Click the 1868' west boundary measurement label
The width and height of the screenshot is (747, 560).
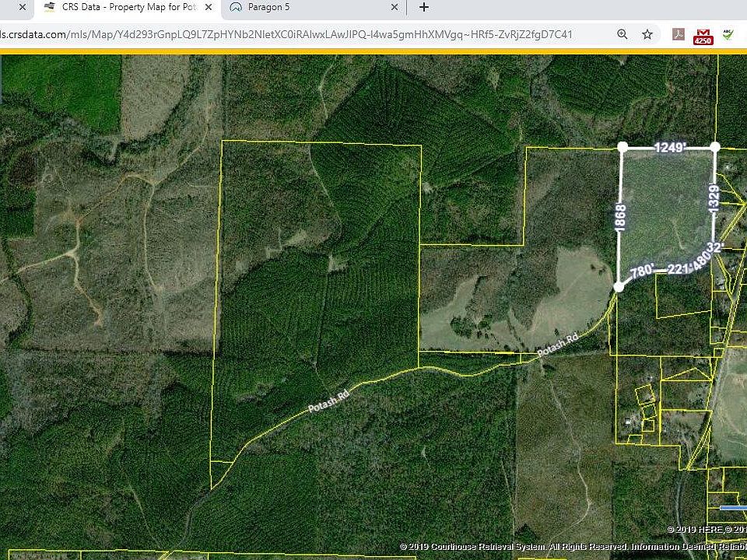(621, 217)
